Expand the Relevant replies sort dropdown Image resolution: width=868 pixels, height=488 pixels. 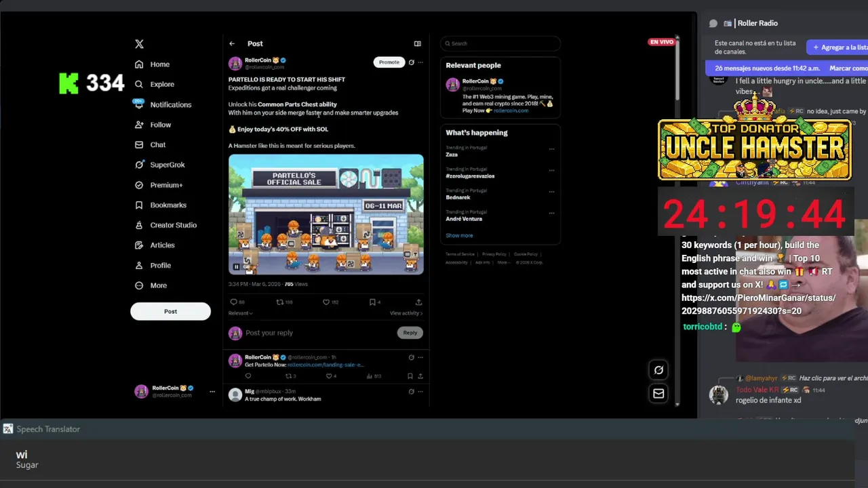click(x=240, y=313)
